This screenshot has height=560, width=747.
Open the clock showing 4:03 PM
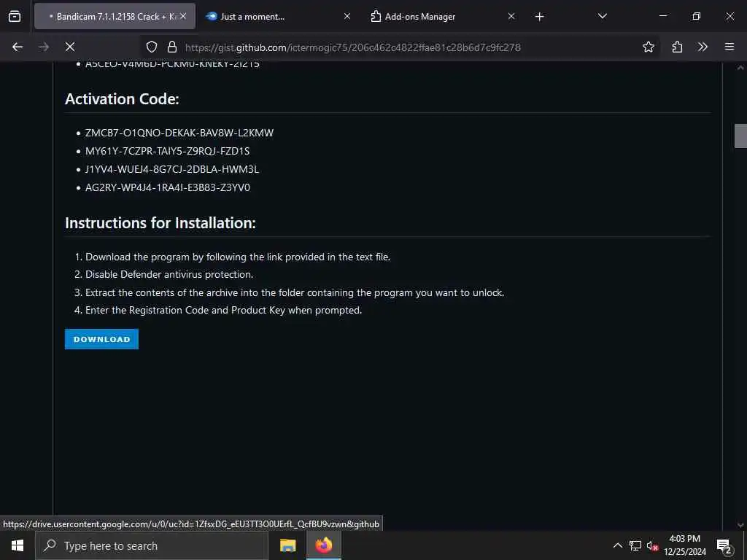[685, 545]
